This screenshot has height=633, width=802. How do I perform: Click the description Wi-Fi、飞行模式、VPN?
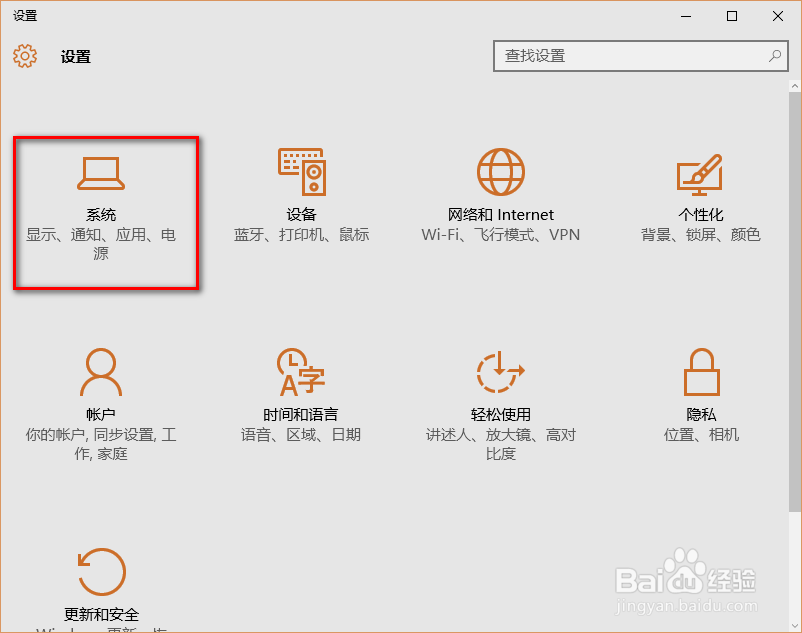(x=501, y=235)
